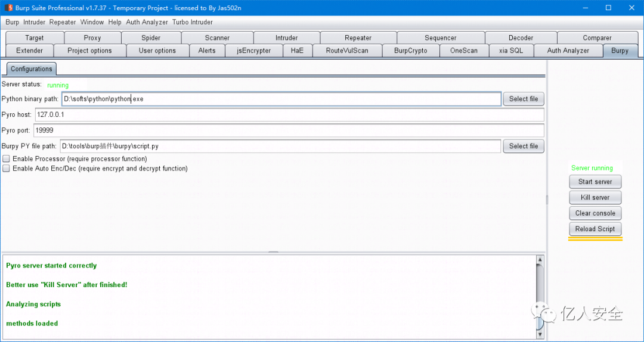Open the Repeater menu in menu bar

(63, 22)
